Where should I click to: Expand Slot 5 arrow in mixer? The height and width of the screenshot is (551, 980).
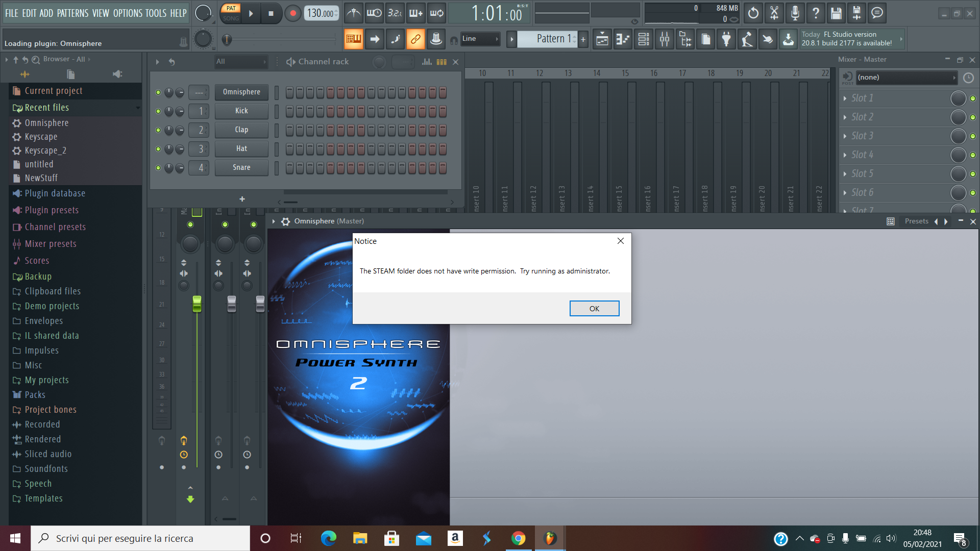845,174
